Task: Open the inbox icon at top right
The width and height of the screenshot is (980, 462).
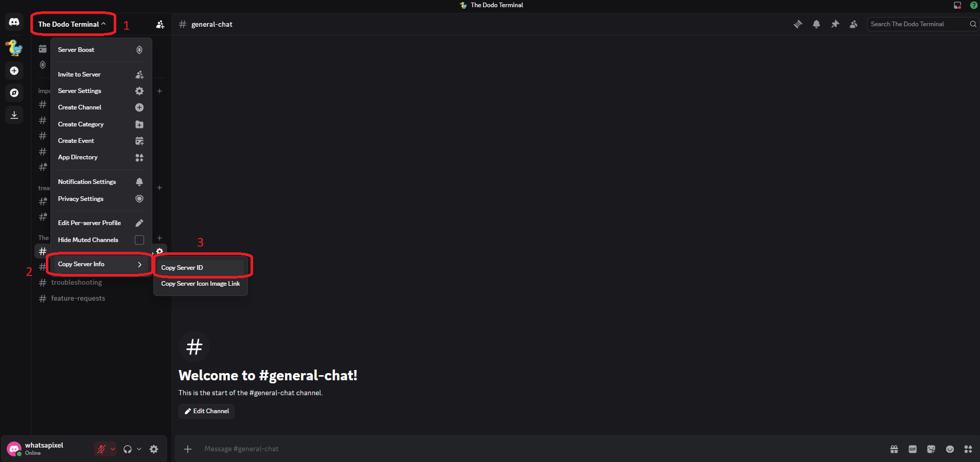Action: (x=957, y=5)
